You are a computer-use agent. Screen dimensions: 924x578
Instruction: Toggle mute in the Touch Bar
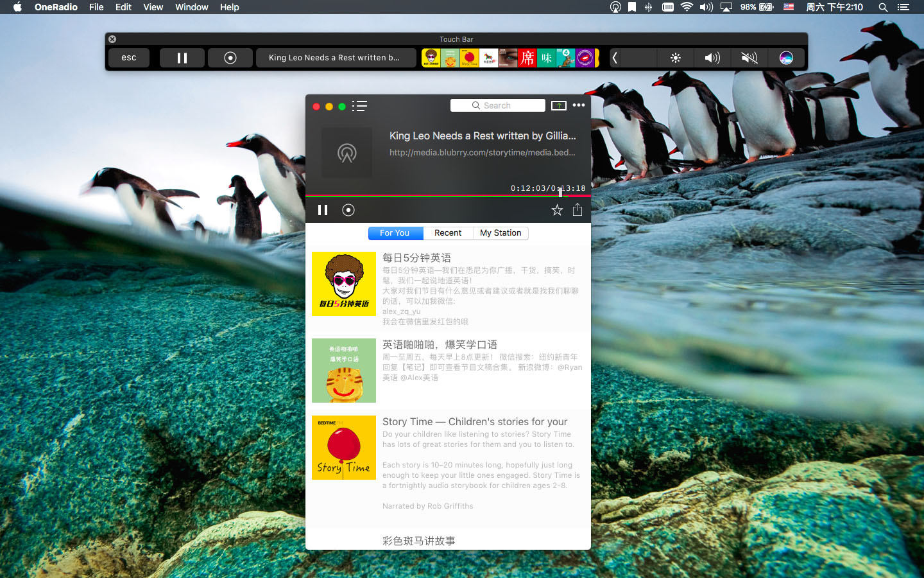click(x=749, y=58)
